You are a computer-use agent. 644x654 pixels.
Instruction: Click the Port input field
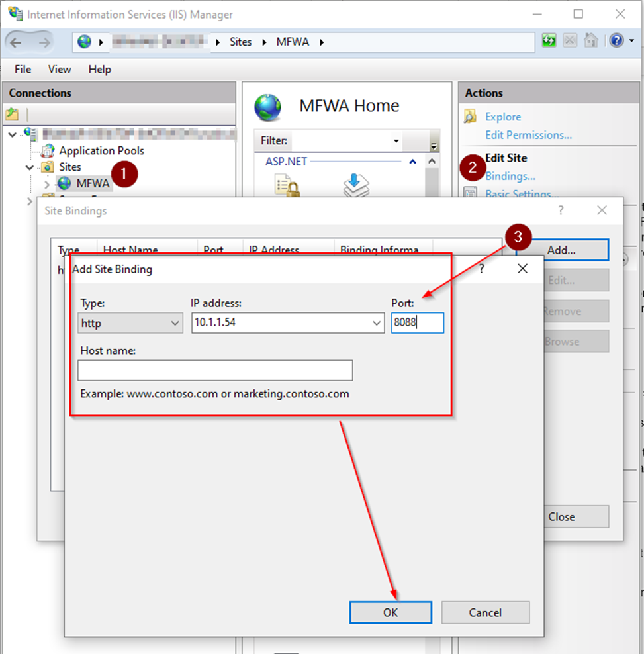click(x=418, y=323)
